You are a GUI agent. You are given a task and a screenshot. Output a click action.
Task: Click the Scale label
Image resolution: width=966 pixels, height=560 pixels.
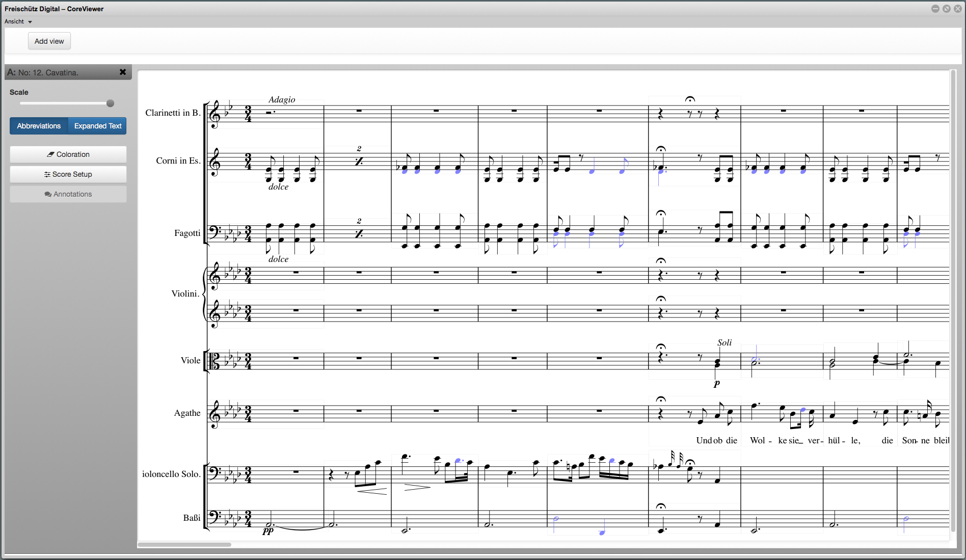tap(19, 92)
